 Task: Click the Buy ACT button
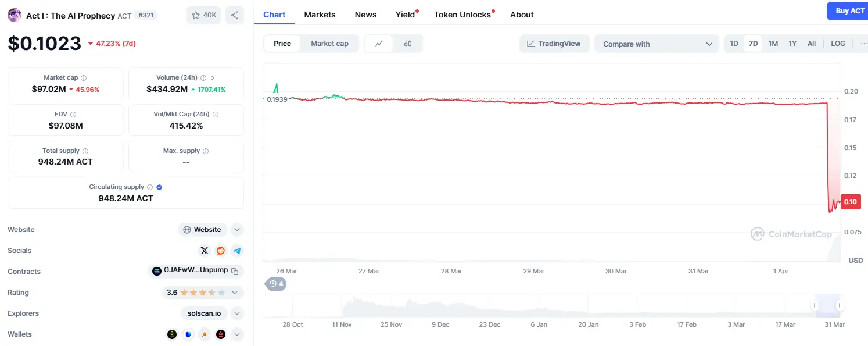tap(848, 11)
